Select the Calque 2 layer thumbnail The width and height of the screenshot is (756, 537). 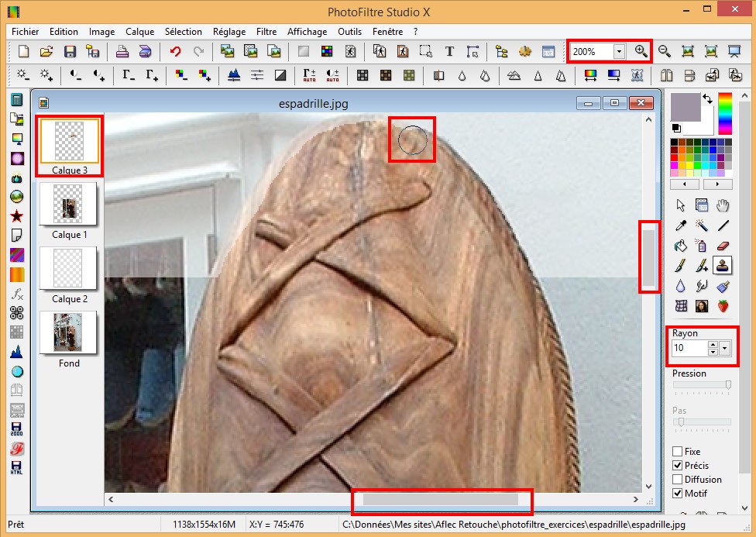[x=68, y=268]
